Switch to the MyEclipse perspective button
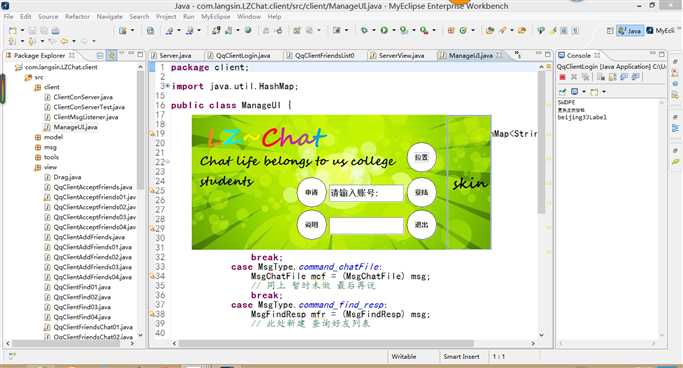This screenshot has width=683, height=368. [x=660, y=30]
